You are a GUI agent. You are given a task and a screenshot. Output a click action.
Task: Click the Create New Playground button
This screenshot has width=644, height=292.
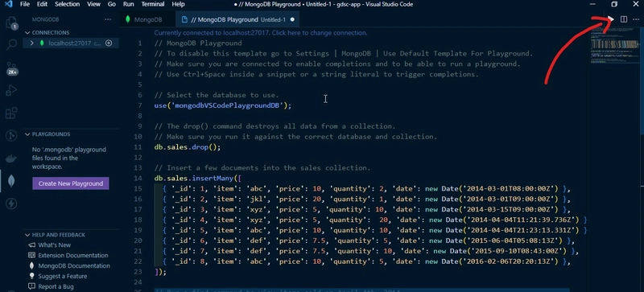(71, 183)
